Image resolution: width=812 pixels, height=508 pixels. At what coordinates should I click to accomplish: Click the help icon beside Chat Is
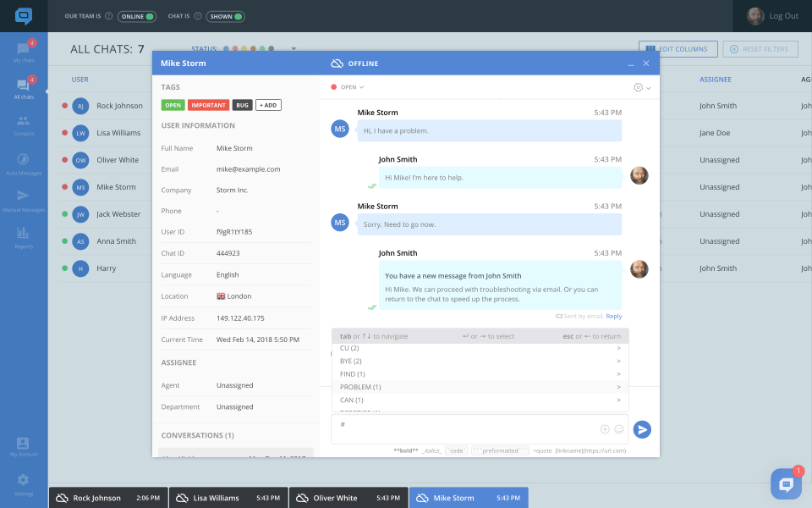click(x=198, y=16)
